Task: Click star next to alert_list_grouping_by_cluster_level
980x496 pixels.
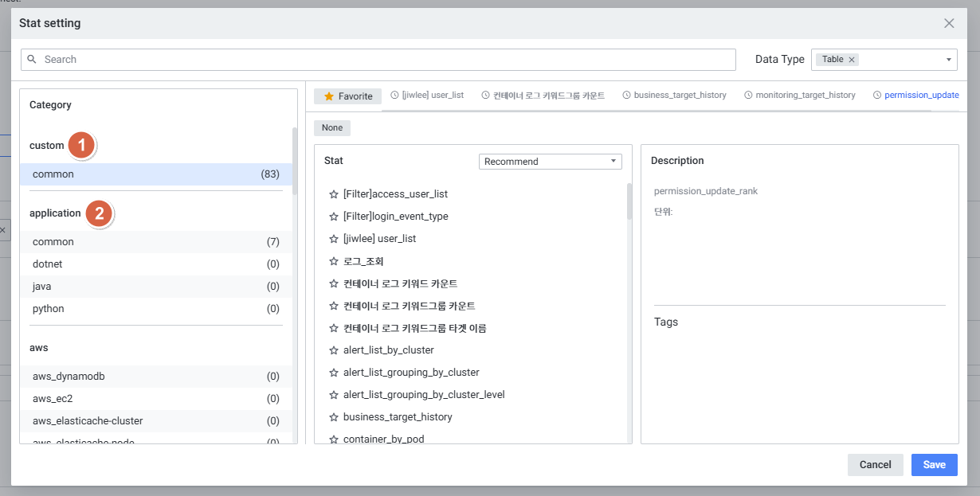Action: pos(334,395)
